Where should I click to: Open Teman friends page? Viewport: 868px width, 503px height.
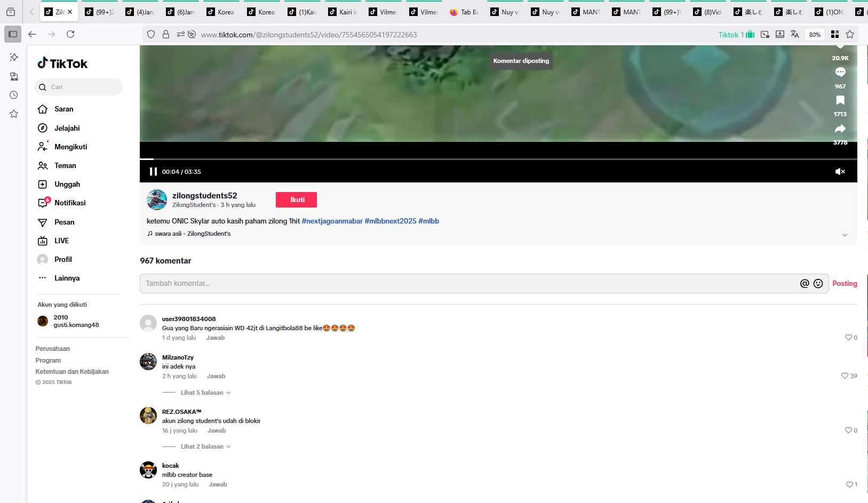point(57,165)
